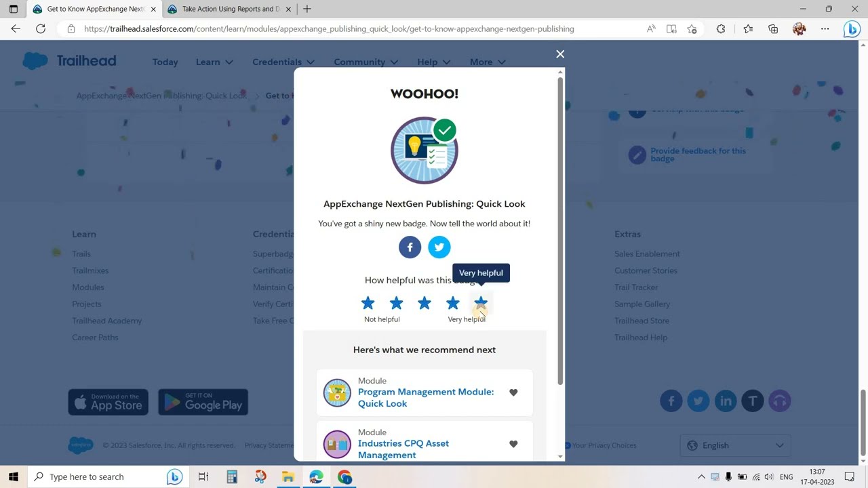Open Trailmixes footer link

pyautogui.click(x=90, y=270)
